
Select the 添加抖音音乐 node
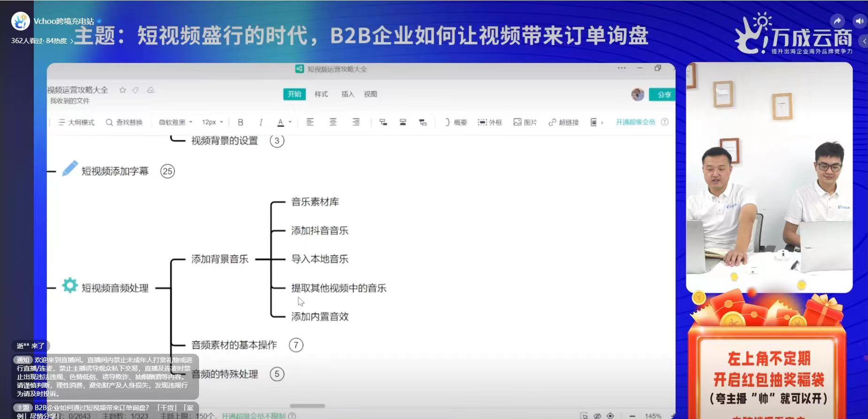pyautogui.click(x=320, y=230)
